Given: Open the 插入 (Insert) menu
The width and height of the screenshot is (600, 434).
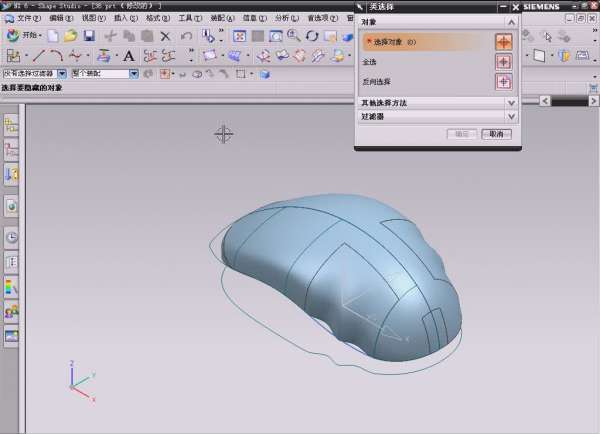Looking at the screenshot, I should pos(125,18).
